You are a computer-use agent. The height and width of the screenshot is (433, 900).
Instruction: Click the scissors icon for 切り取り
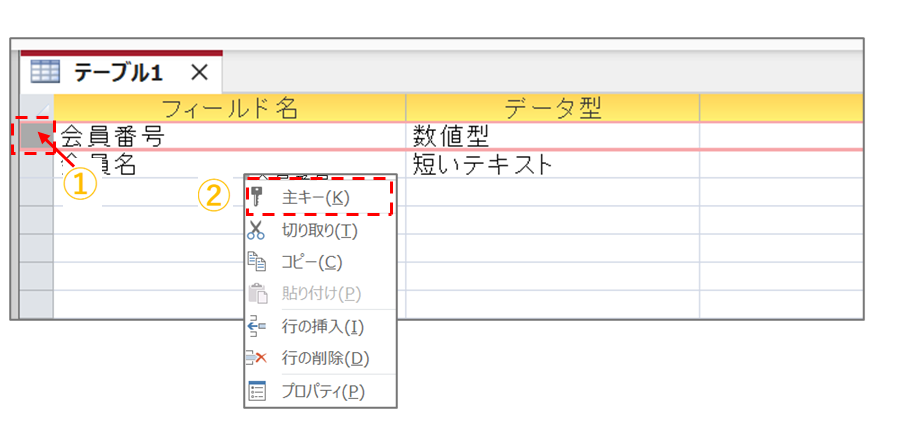(x=257, y=230)
